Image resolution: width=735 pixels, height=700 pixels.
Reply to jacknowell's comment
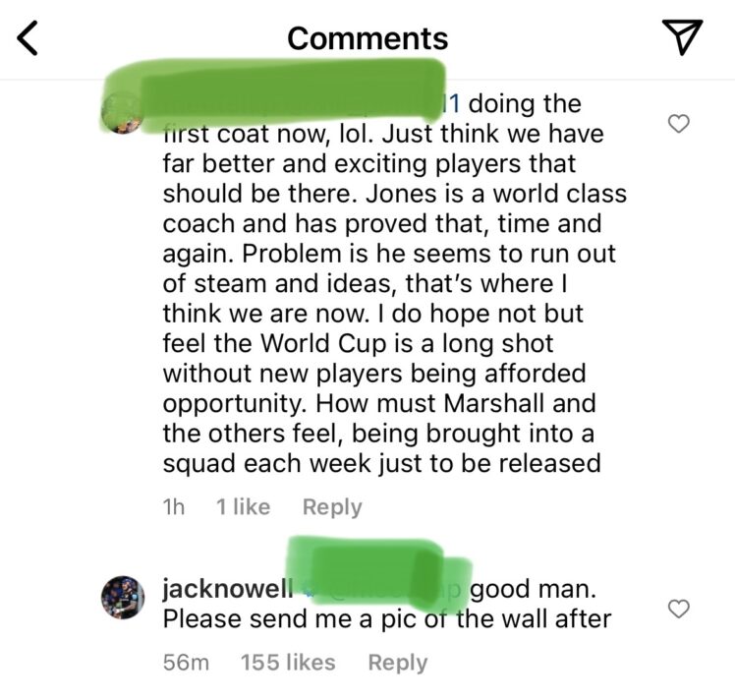(x=398, y=663)
